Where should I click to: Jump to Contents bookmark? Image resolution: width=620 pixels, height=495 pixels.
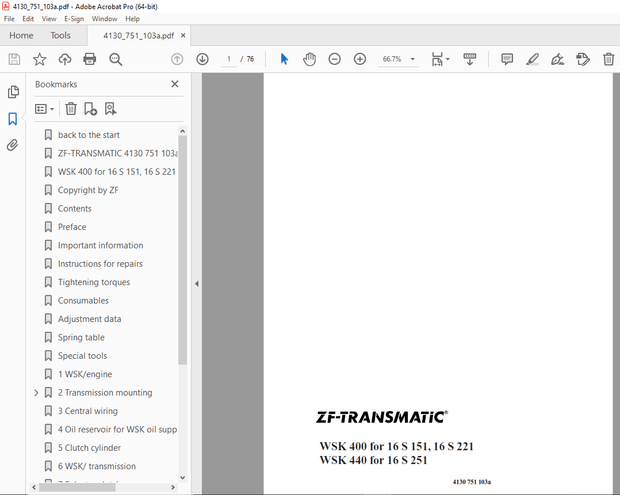tap(74, 208)
